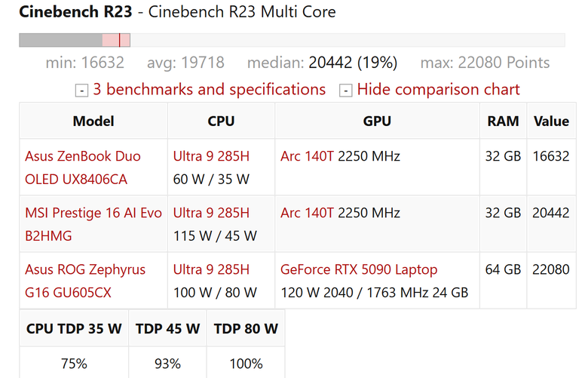588x378 pixels.
Task: Open Asus ZenBook Duo OLED UX8406CA review
Action: point(82,167)
